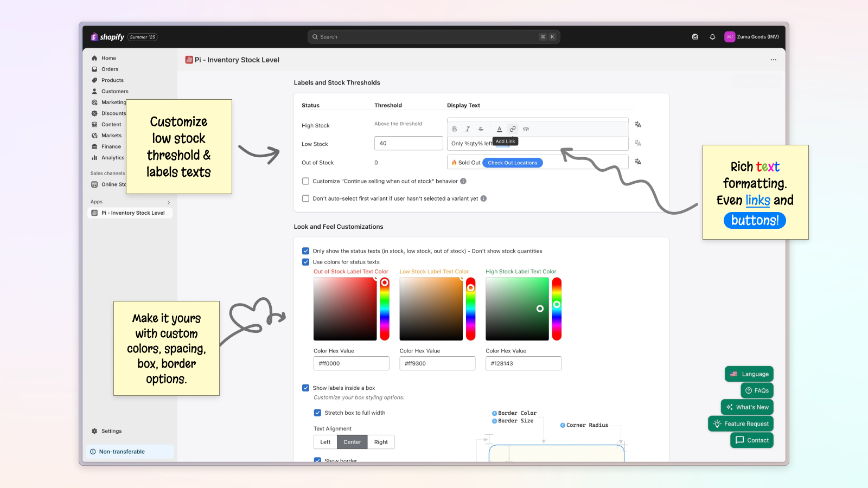
Task: Edit the #128143 hex value field
Action: (524, 363)
